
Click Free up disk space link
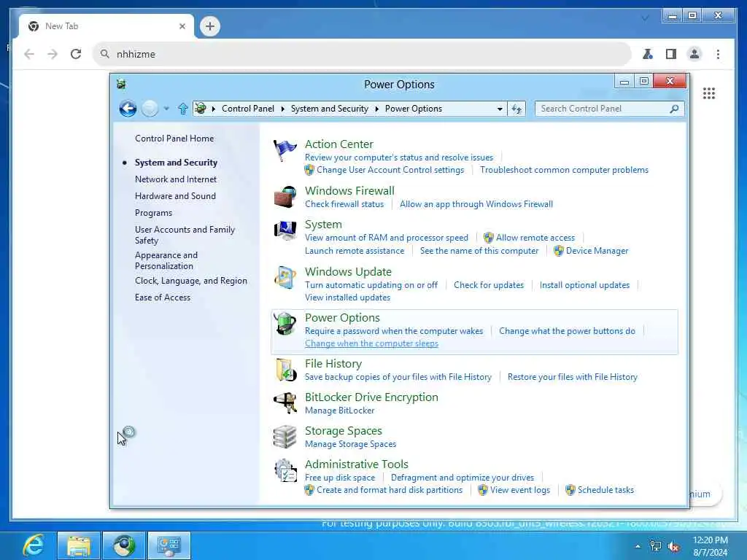click(340, 477)
